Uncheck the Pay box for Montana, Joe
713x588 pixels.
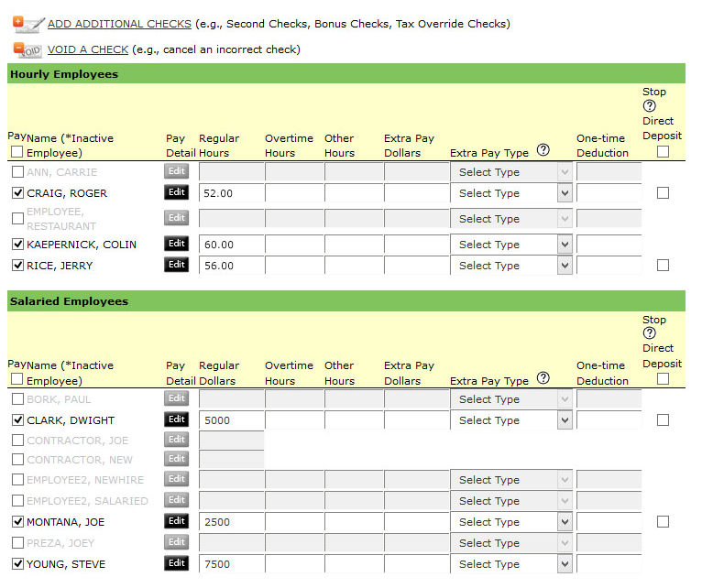coord(17,522)
